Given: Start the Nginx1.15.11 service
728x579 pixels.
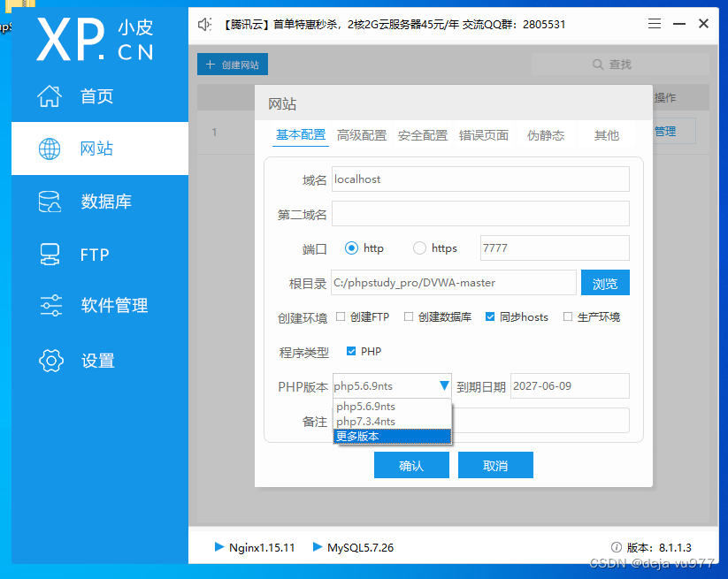Looking at the screenshot, I should [217, 547].
